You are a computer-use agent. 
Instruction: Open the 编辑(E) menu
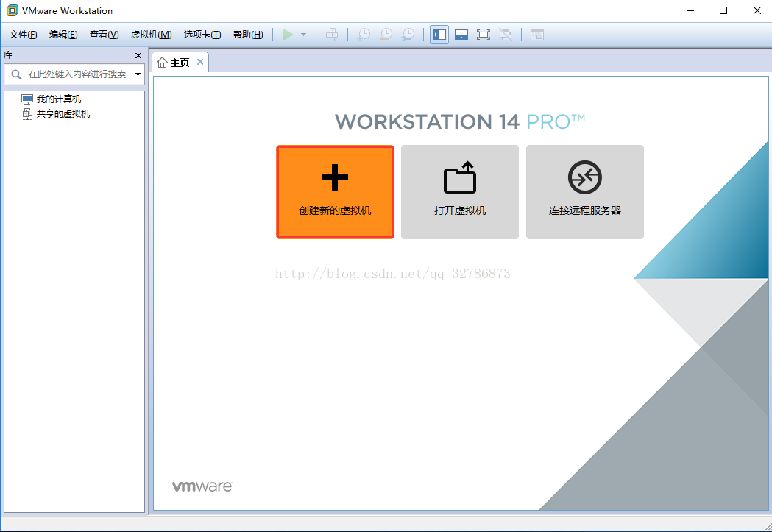point(63,35)
